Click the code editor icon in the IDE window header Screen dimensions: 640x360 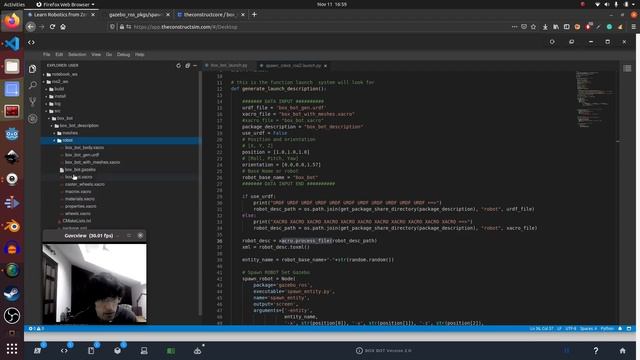31,42
